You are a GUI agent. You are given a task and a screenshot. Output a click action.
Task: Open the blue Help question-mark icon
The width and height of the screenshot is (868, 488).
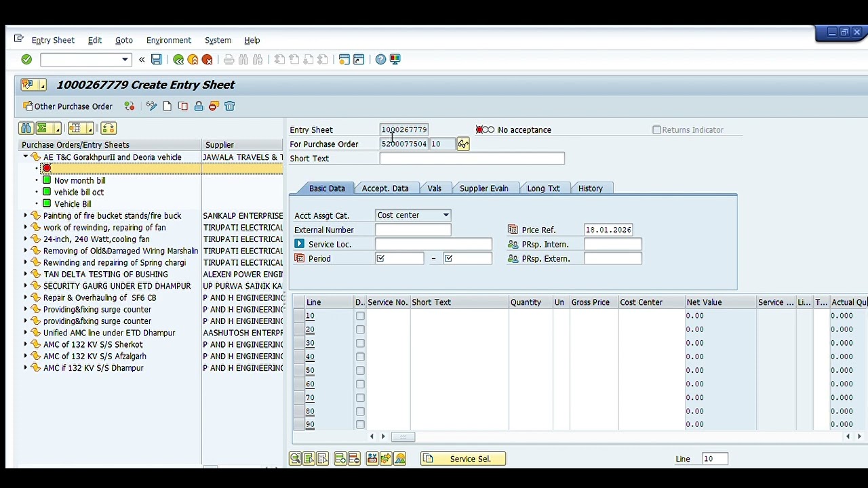[380, 60]
